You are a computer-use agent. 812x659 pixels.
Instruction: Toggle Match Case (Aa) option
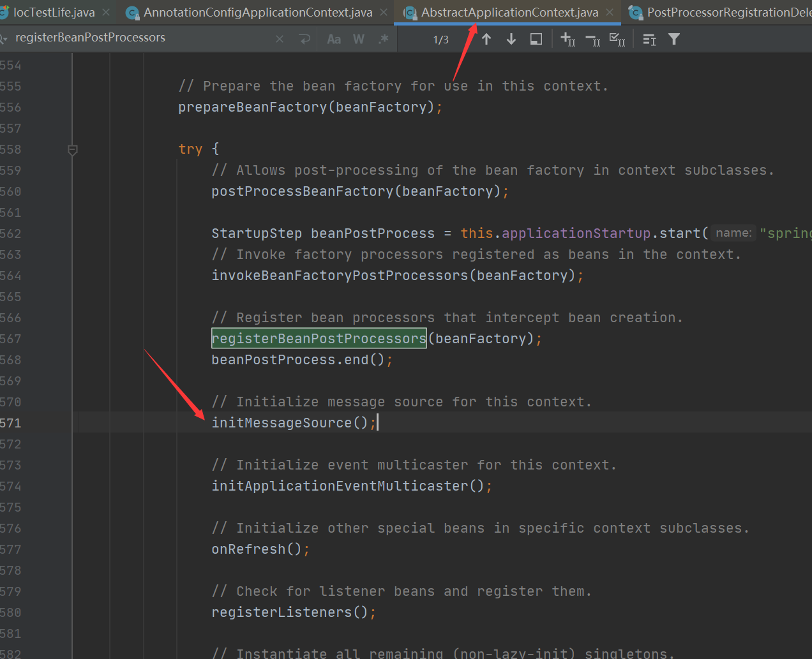coord(334,39)
